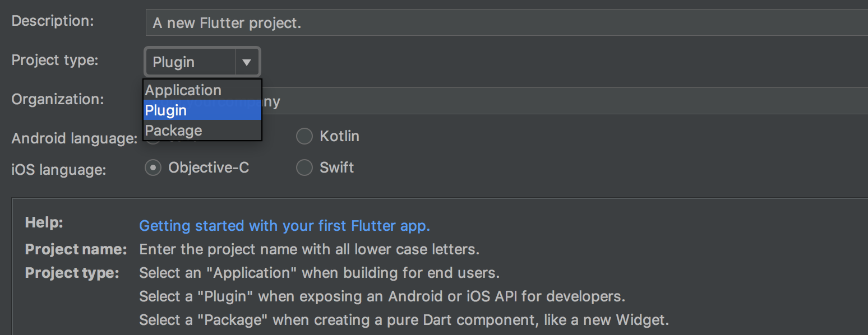Click the "Help:" label in the panel
The image size is (868, 335).
click(43, 222)
